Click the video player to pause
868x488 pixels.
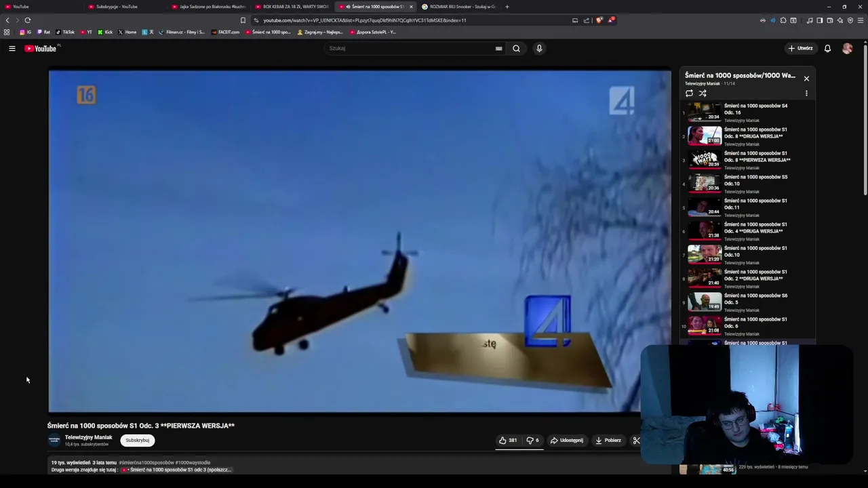pyautogui.click(x=359, y=241)
